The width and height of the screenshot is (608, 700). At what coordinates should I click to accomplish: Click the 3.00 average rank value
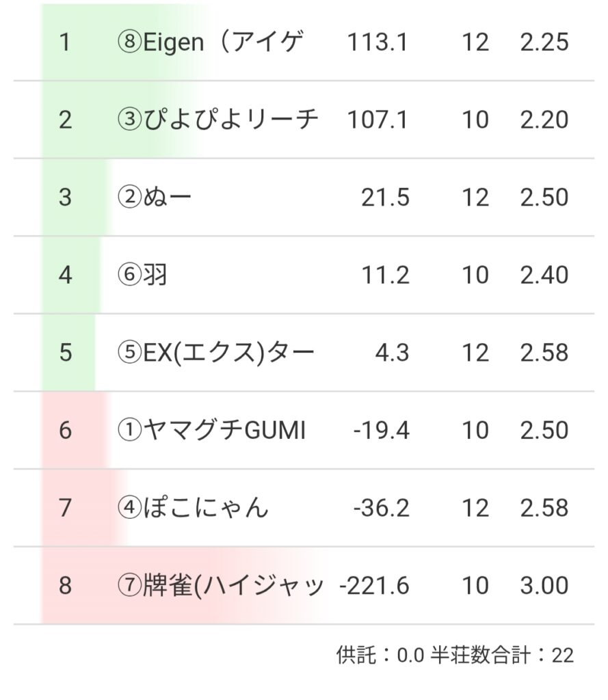(544, 586)
